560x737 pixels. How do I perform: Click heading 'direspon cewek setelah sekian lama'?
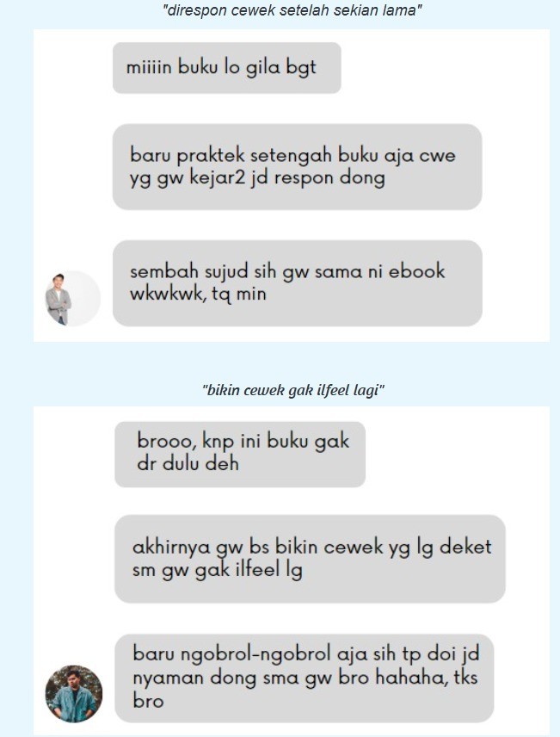[x=292, y=10]
